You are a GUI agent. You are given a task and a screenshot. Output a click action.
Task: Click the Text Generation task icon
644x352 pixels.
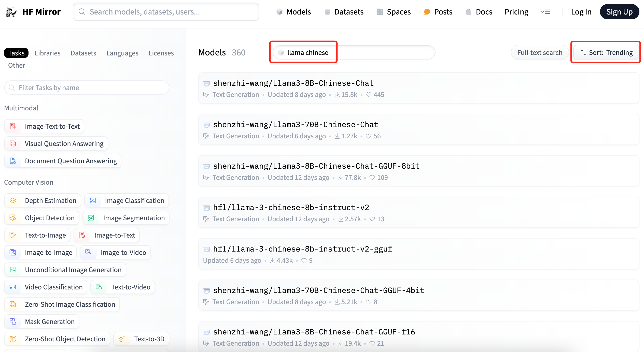pos(206,95)
